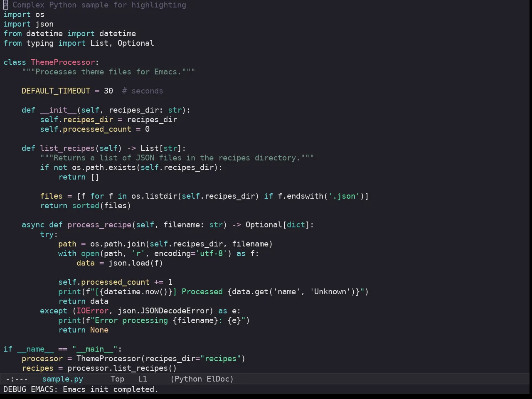532x399 pixels.
Task: Click the '.json' string literal
Action: 344,196
